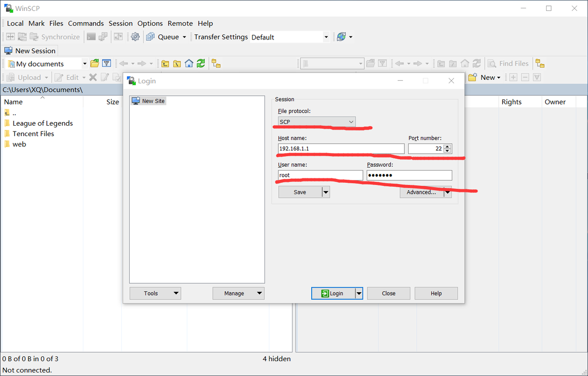This screenshot has width=588, height=376.
Task: Open the Tools dropdown button
Action: 155,293
